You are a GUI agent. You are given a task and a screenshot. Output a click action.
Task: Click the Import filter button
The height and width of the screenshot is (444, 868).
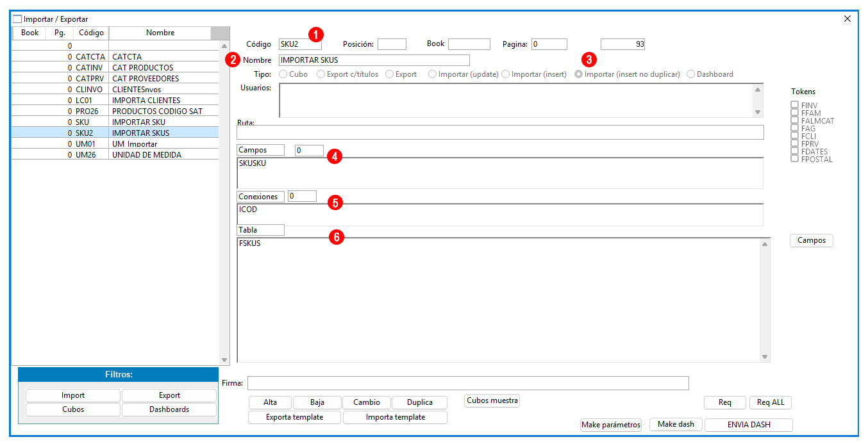(73, 395)
